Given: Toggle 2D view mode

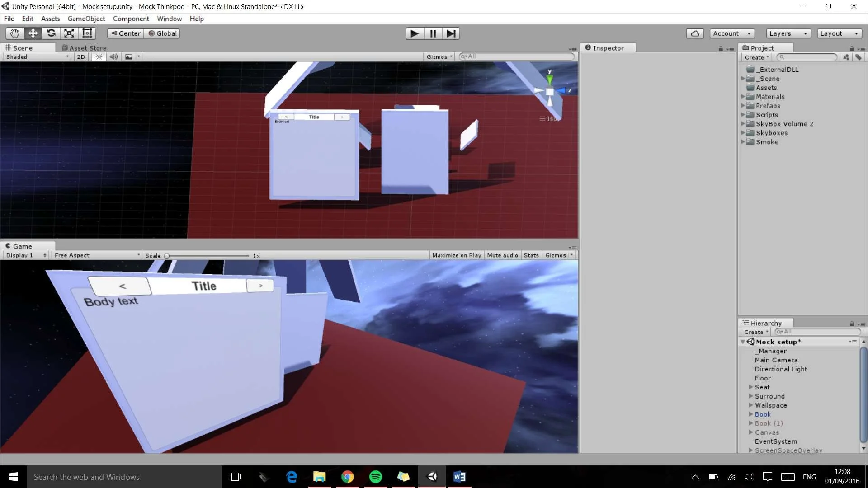Looking at the screenshot, I should pyautogui.click(x=81, y=57).
